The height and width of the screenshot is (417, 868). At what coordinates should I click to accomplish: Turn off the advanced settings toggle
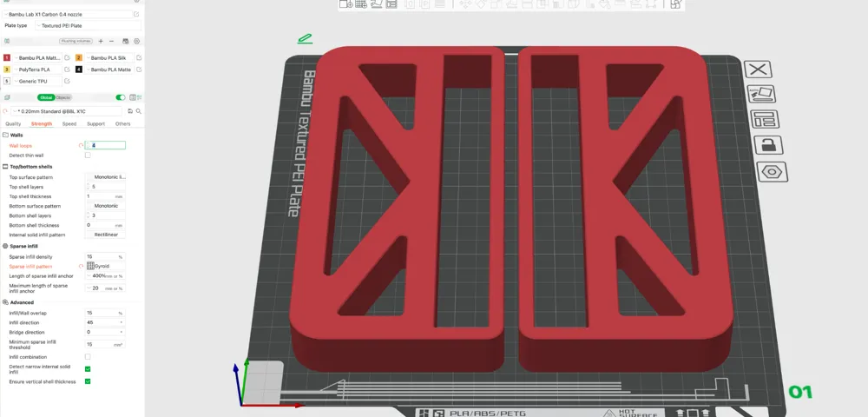click(x=120, y=97)
